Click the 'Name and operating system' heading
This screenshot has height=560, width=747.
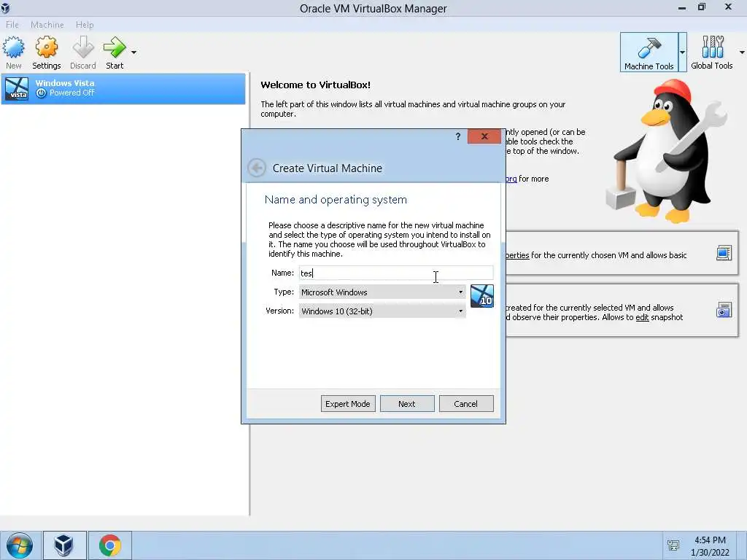click(336, 200)
